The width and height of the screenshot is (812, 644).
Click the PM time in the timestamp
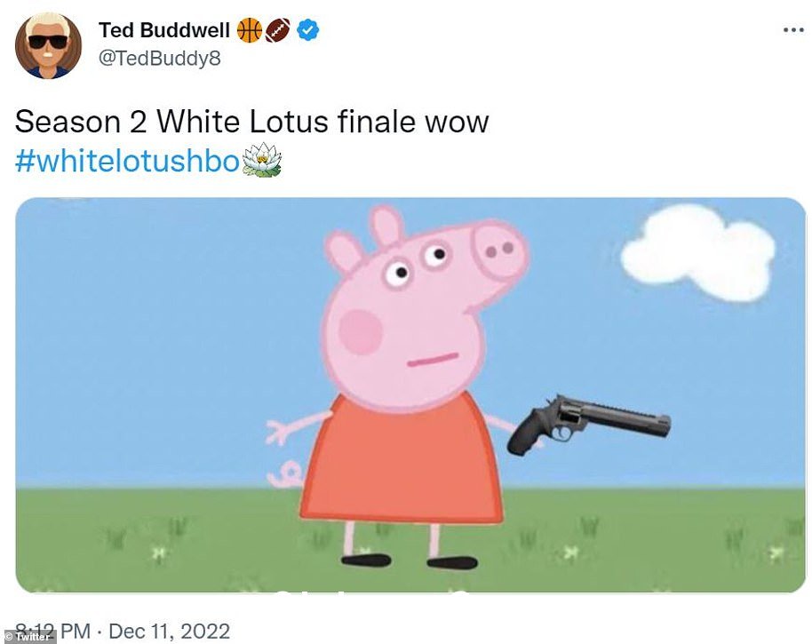pos(76,631)
